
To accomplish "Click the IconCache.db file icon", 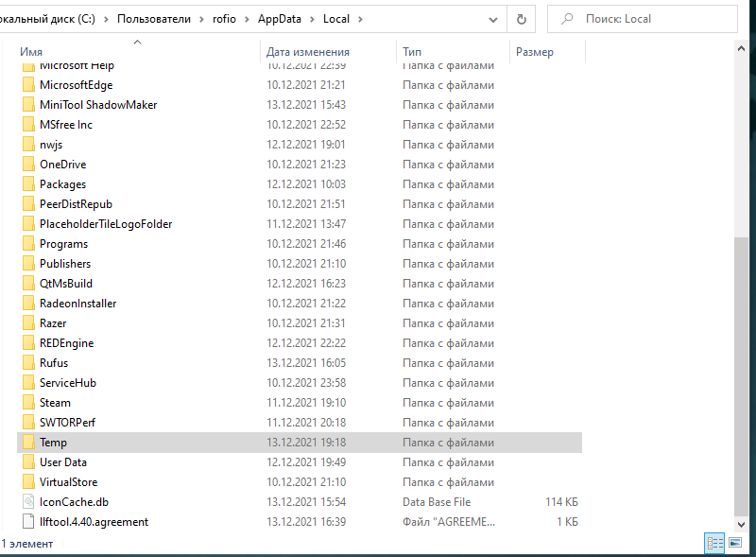I will point(28,502).
